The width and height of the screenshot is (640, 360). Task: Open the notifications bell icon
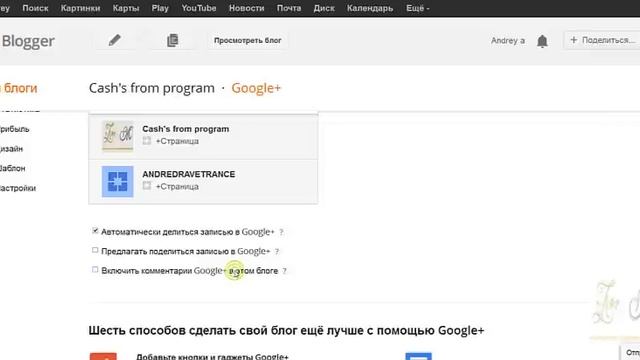pos(542,41)
